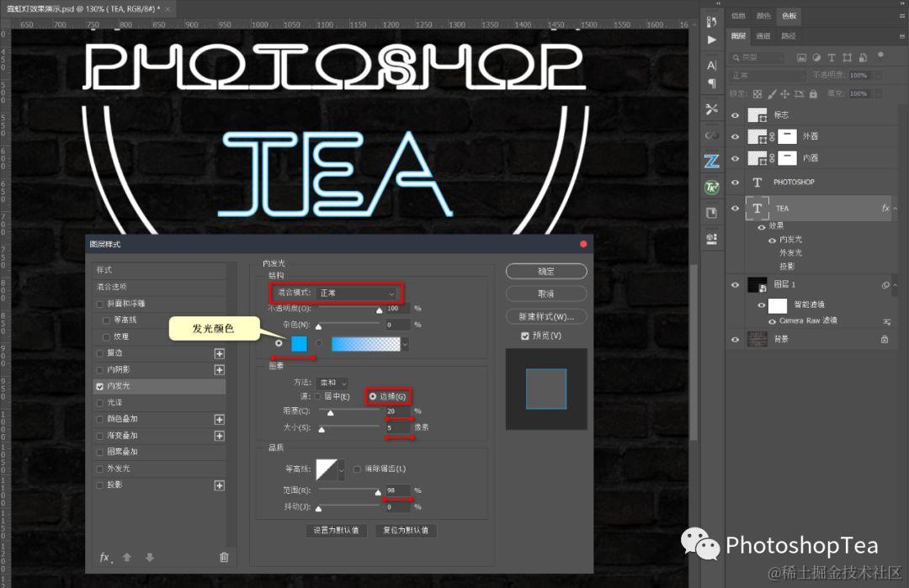Image resolution: width=909 pixels, height=588 pixels.
Task: Switch to the 通道 channels tab
Action: click(763, 36)
